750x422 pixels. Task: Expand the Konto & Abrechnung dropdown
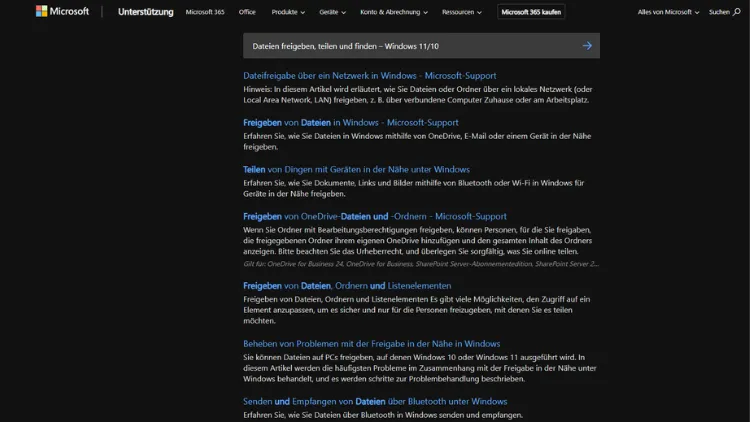(x=394, y=12)
